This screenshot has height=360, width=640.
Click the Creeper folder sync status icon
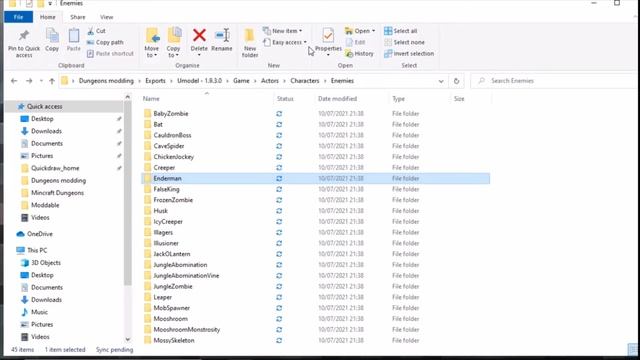[279, 168]
